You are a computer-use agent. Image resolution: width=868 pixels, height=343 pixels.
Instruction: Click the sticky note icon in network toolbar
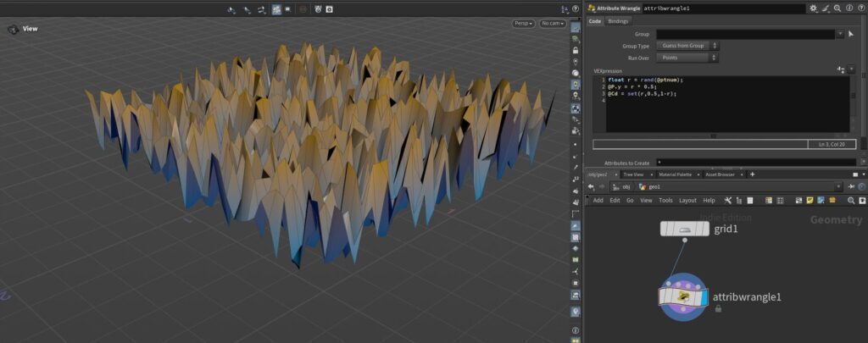click(x=810, y=201)
